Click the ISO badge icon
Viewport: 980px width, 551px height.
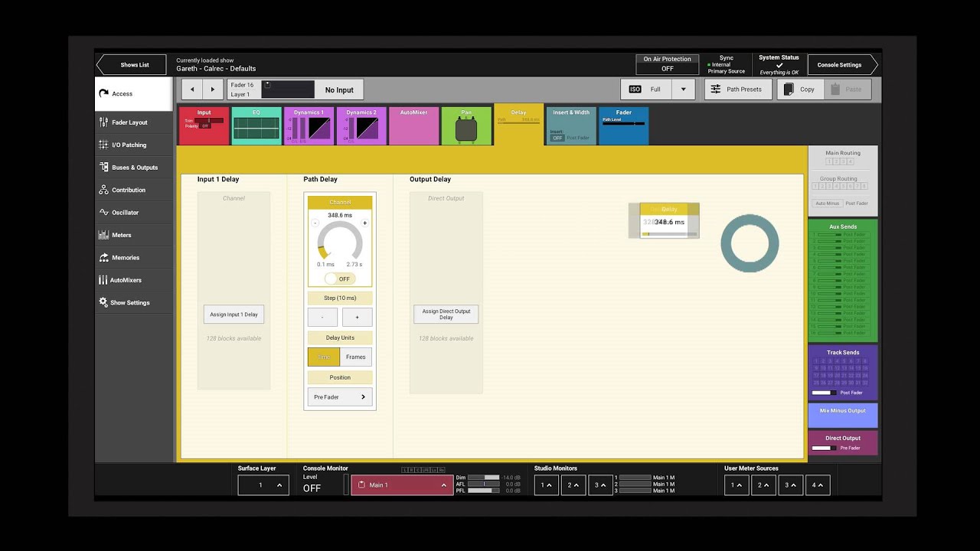(635, 90)
